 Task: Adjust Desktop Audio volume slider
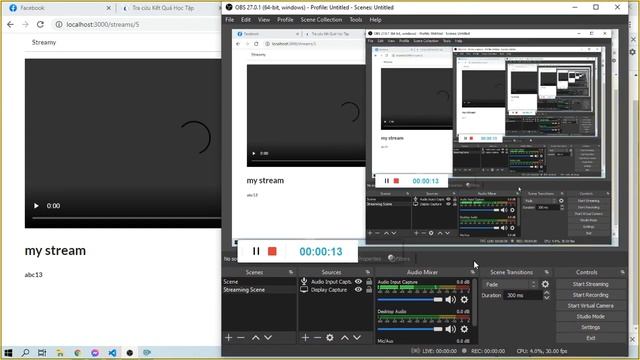410,329
